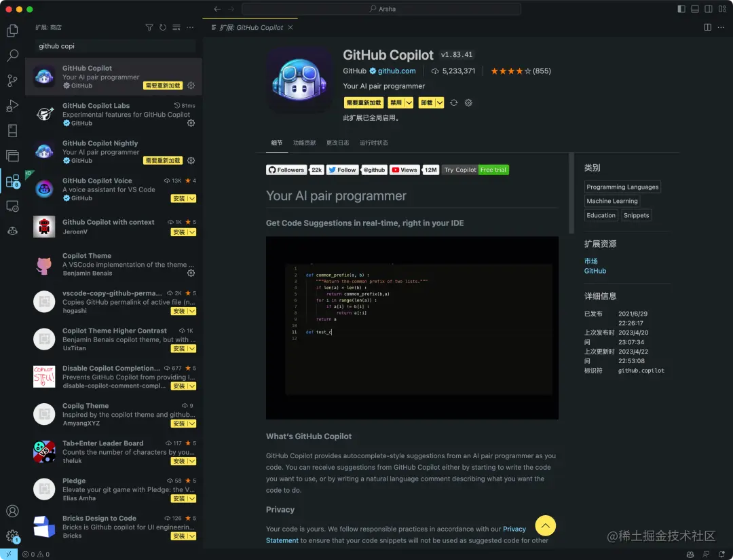
Task: Switch to the 运行时状态 tab
Action: point(373,143)
